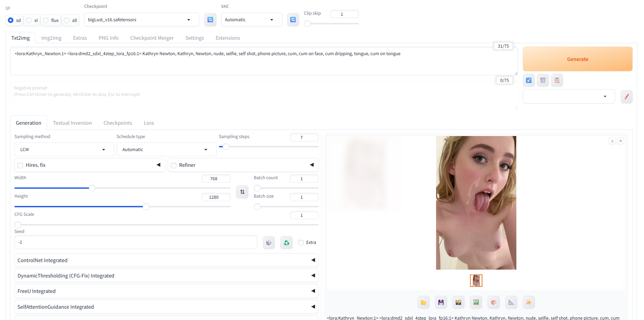Viewport: 644px width, 320px height.
Task: Expand the Hires. fix section arrow
Action: tap(159, 165)
